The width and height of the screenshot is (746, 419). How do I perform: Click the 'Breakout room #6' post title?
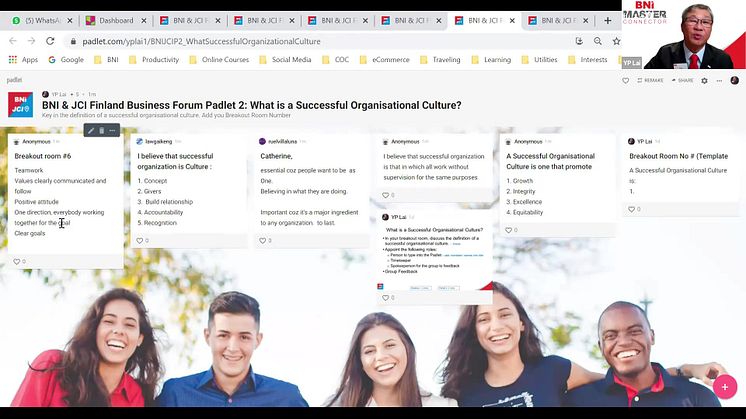click(43, 156)
